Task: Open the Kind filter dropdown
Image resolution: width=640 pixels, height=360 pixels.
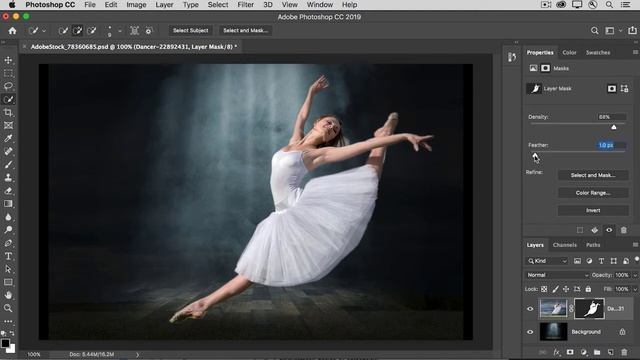Action: point(547,261)
